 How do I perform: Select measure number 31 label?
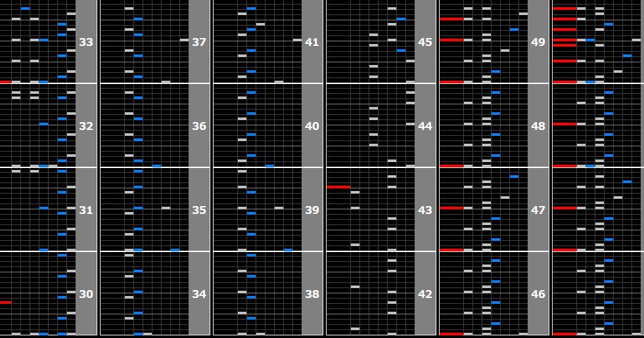[x=86, y=210]
